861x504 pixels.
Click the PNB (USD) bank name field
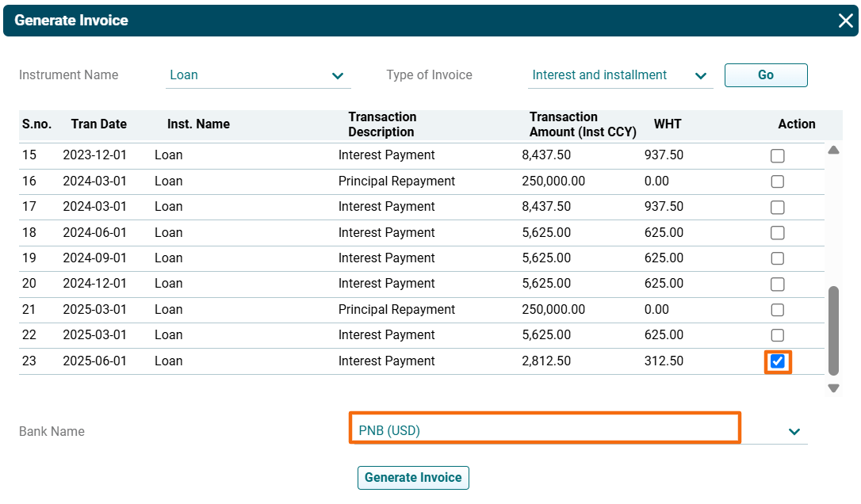coord(545,431)
